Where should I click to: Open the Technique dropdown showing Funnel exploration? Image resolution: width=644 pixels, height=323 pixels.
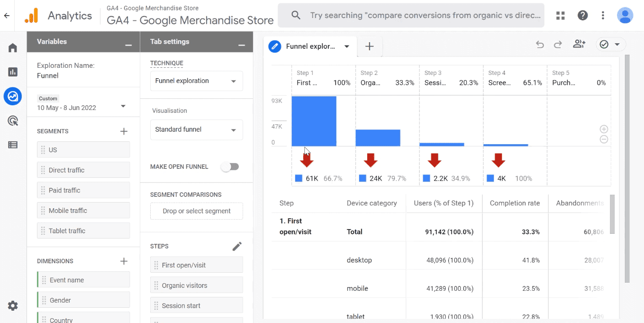tap(196, 81)
